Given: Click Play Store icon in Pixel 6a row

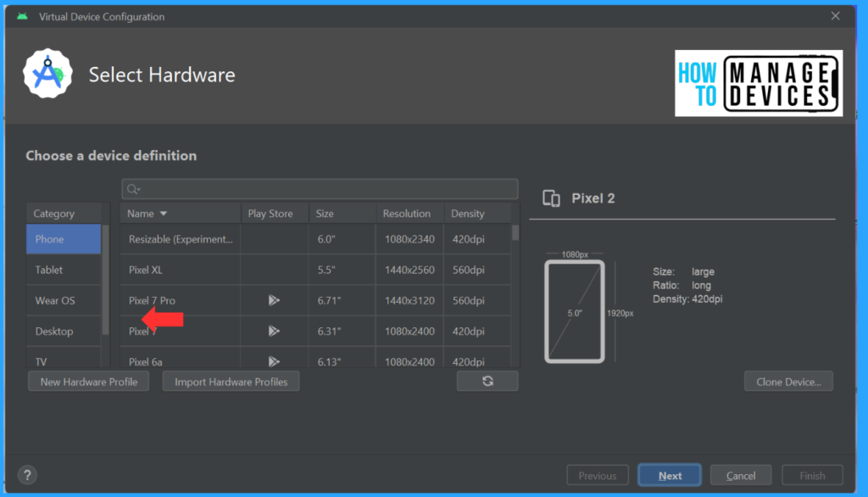Looking at the screenshot, I should pyautogui.click(x=274, y=361).
